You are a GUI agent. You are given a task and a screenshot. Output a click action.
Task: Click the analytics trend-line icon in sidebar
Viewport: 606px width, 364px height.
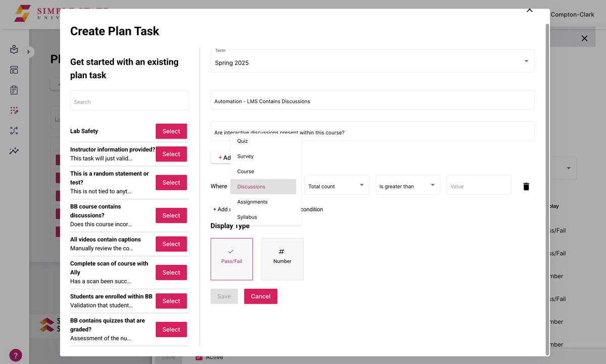[x=14, y=150]
